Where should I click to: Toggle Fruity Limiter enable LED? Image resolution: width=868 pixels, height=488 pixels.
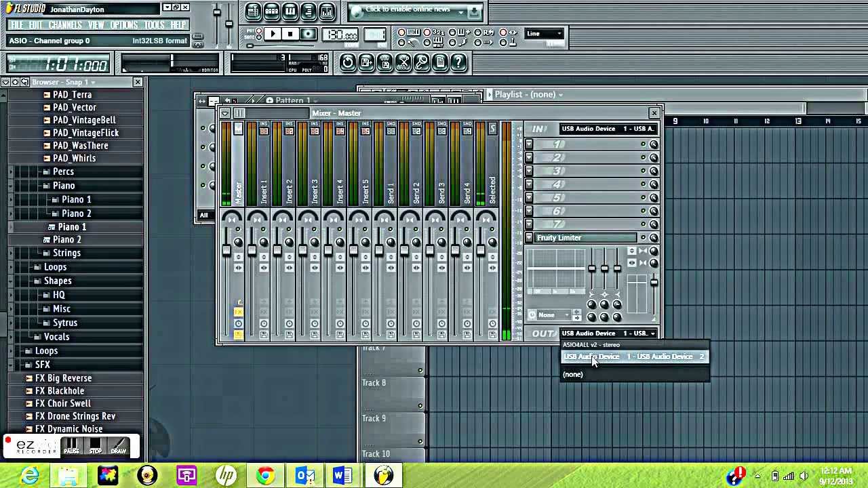643,238
